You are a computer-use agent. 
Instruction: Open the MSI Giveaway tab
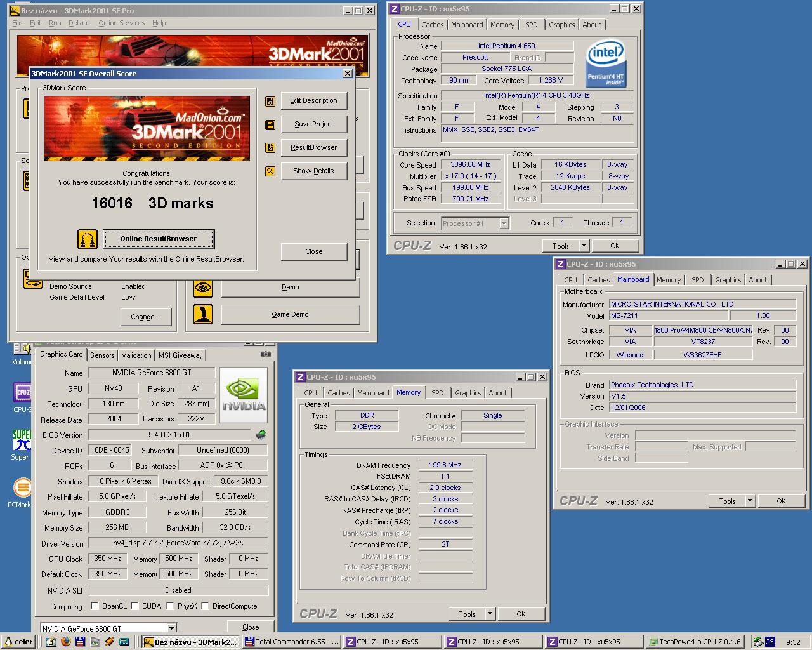pos(180,355)
